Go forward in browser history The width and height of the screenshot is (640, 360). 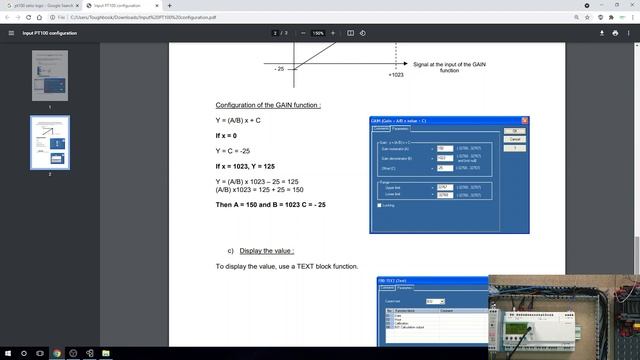(x=18, y=17)
